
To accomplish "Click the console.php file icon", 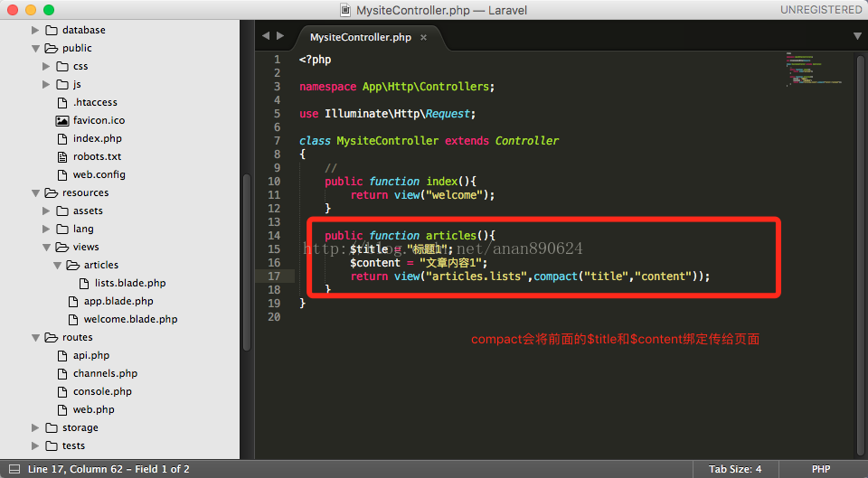I will click(62, 391).
